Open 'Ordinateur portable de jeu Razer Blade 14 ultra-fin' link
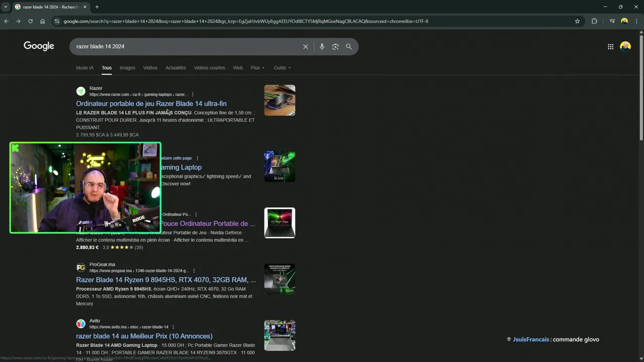 click(x=151, y=104)
